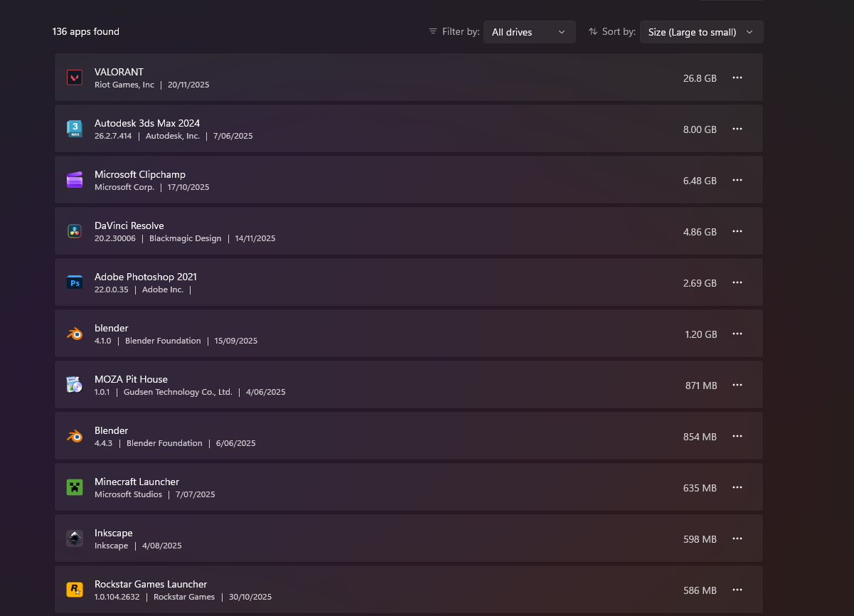
Task: Click the Inkscape app icon
Action: (75, 538)
